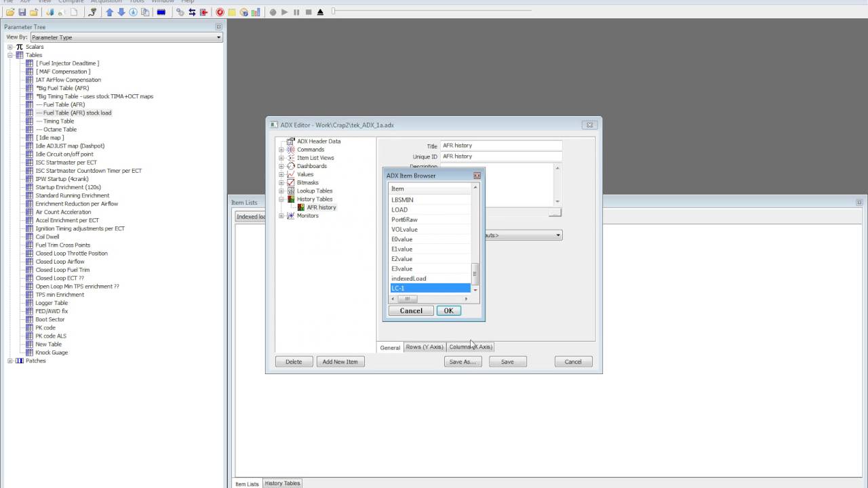Click the blank new document toolbar icon

coord(74,12)
